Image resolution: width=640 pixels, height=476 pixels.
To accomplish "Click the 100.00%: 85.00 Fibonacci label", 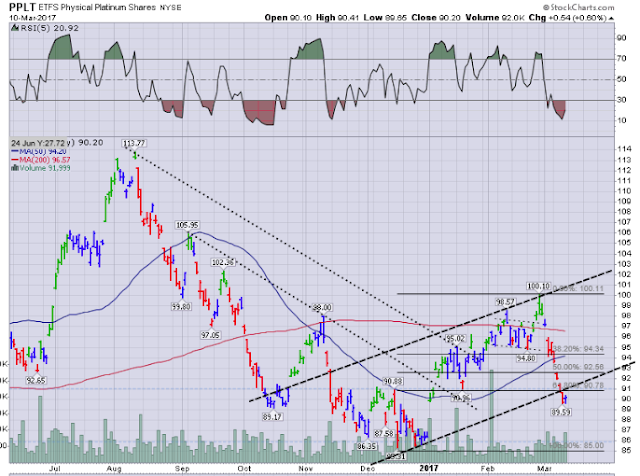I will [x=577, y=445].
